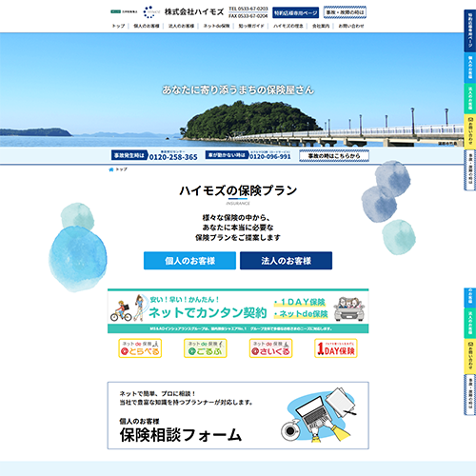Open the 保険相談フォーム banner
Viewport: 476px width, 476px height.
pyautogui.click(x=238, y=415)
